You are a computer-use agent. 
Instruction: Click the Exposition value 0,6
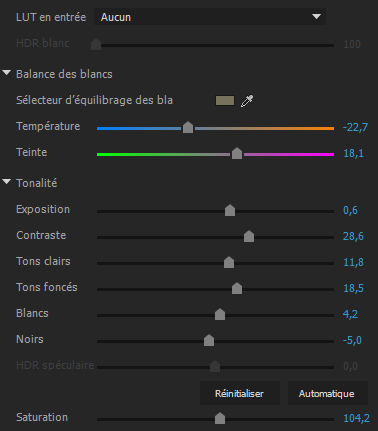[350, 210]
